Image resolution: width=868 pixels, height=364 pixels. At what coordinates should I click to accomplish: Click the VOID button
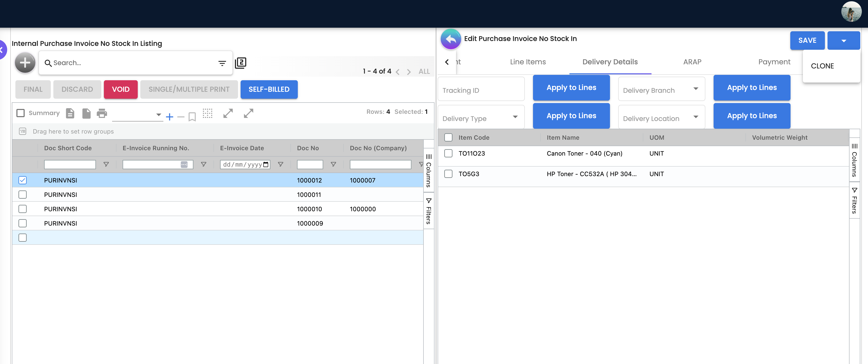click(x=121, y=89)
